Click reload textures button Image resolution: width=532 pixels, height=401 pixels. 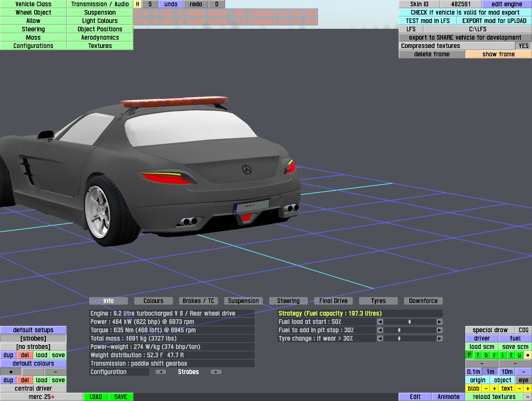[x=494, y=397]
